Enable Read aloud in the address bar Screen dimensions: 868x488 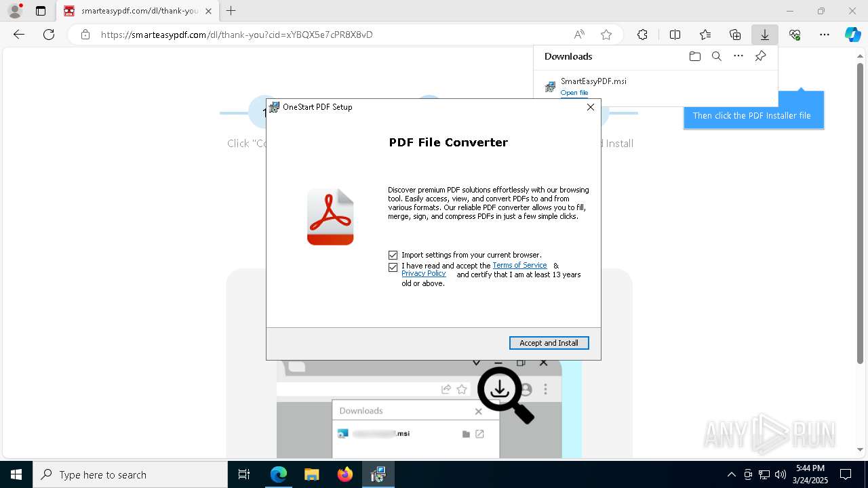tap(579, 35)
